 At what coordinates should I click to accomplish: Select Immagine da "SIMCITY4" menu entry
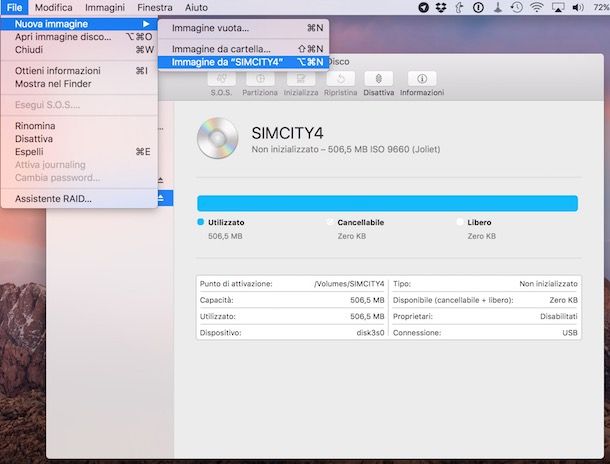(243, 62)
